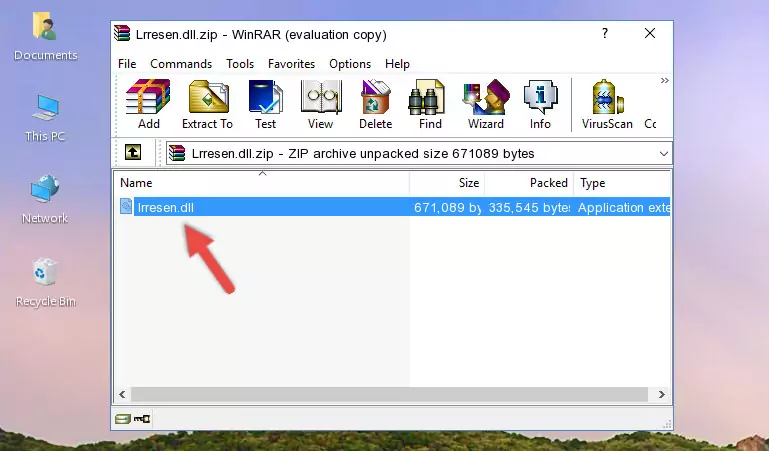This screenshot has height=451, width=769.
Task: Open the Help menu
Action: click(x=397, y=64)
